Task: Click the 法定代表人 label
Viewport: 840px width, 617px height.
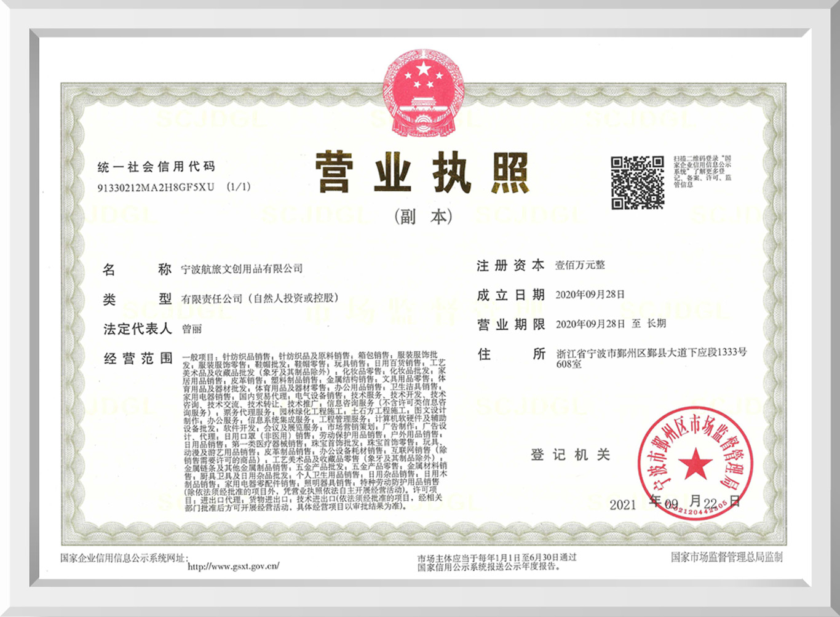Action: (138, 329)
